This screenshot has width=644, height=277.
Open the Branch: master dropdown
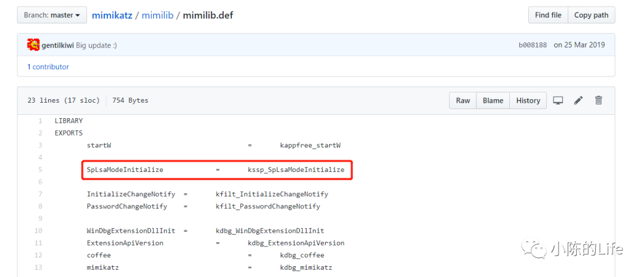point(52,15)
